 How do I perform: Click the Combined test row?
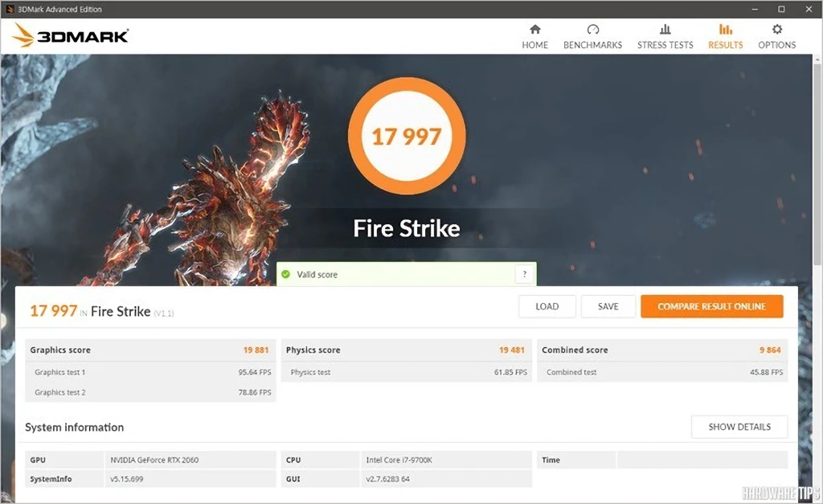click(662, 372)
